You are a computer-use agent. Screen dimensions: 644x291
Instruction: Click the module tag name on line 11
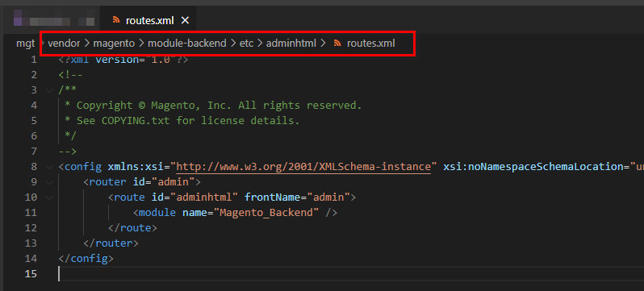point(157,213)
